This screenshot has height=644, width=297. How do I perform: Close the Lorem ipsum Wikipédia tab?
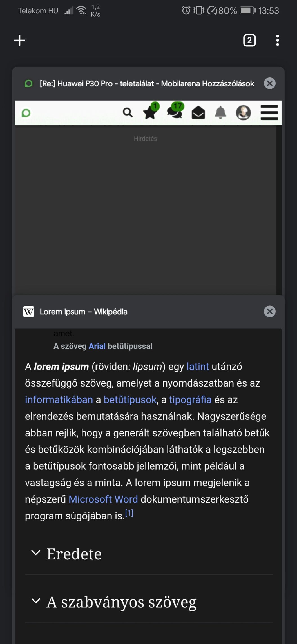click(x=270, y=312)
